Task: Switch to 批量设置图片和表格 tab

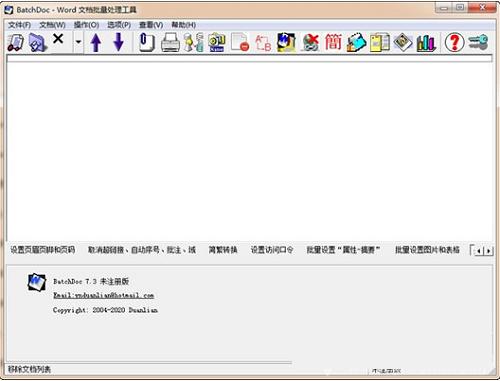Action: pyautogui.click(x=427, y=250)
